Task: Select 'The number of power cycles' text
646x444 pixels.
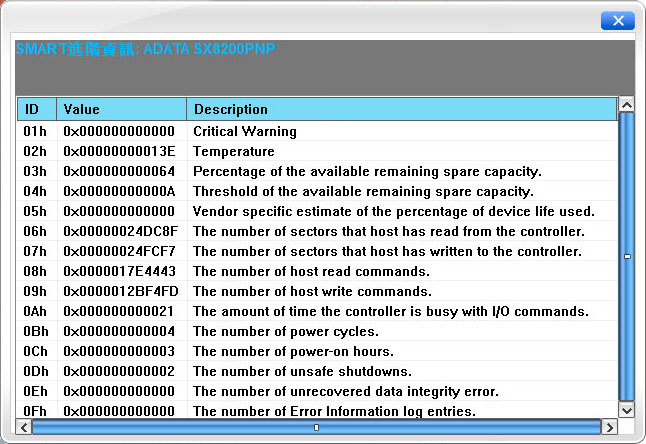Action: [x=286, y=331]
